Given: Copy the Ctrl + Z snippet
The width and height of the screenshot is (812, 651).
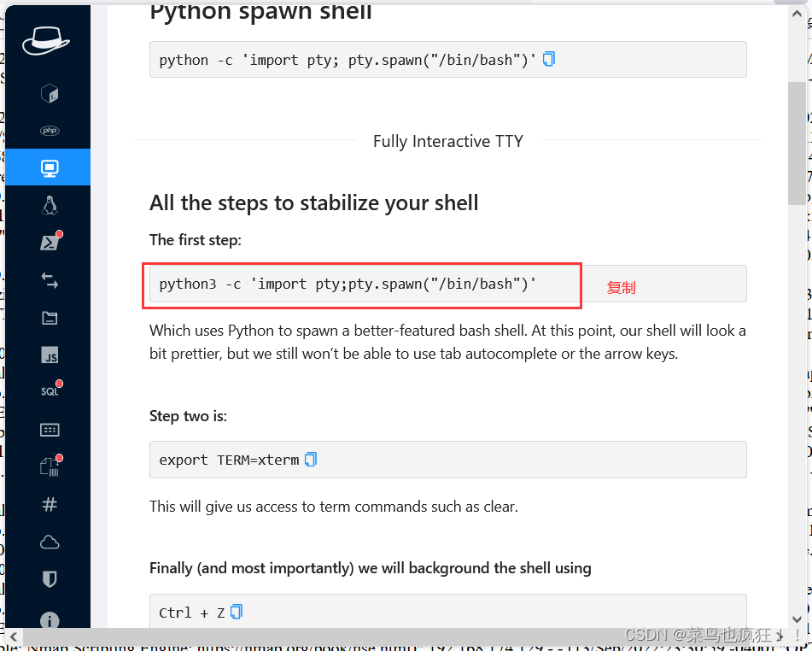Looking at the screenshot, I should pos(237,612).
